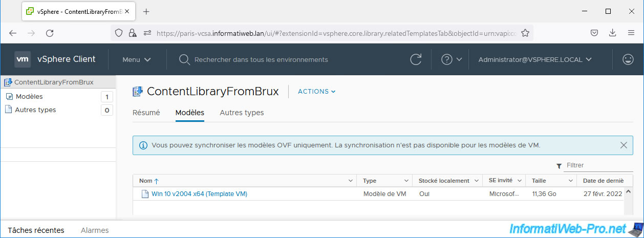Open the Menu dropdown
Viewport: 644px width, 238px height.
pyautogui.click(x=137, y=59)
